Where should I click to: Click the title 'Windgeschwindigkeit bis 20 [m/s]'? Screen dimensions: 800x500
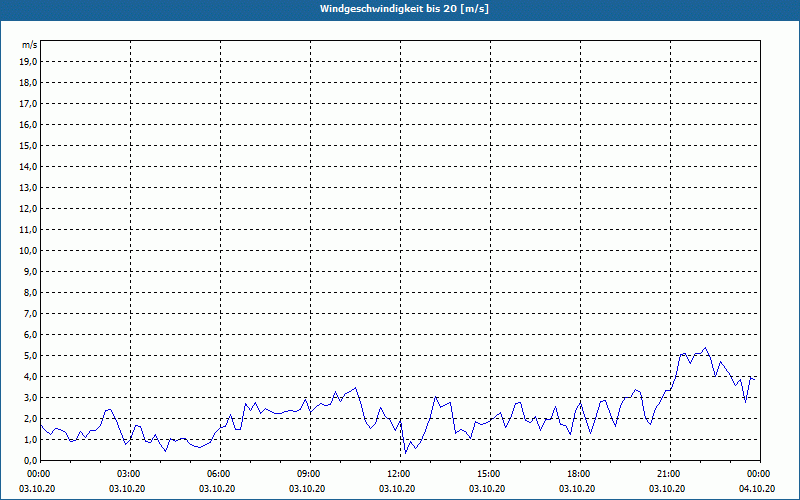click(x=404, y=9)
